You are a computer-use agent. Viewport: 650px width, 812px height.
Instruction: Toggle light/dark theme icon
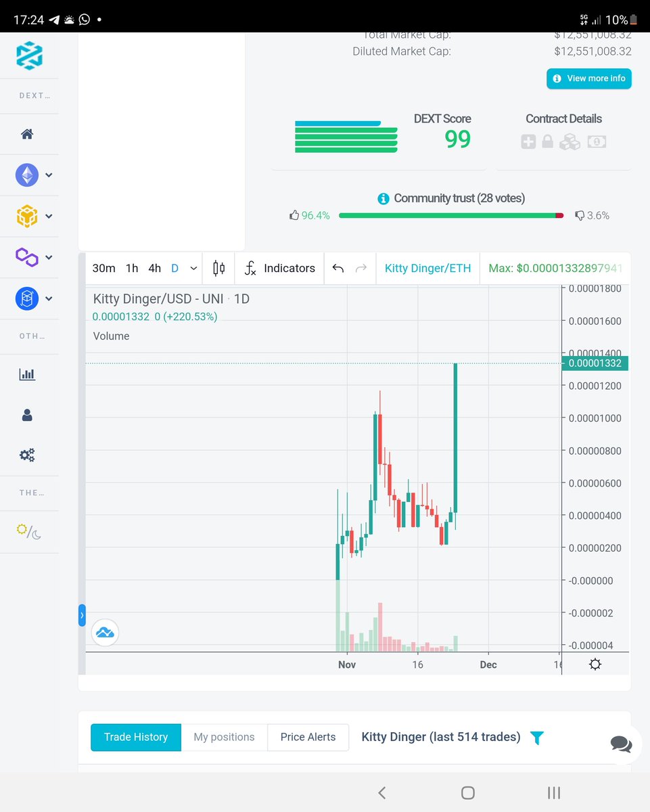pyautogui.click(x=28, y=532)
